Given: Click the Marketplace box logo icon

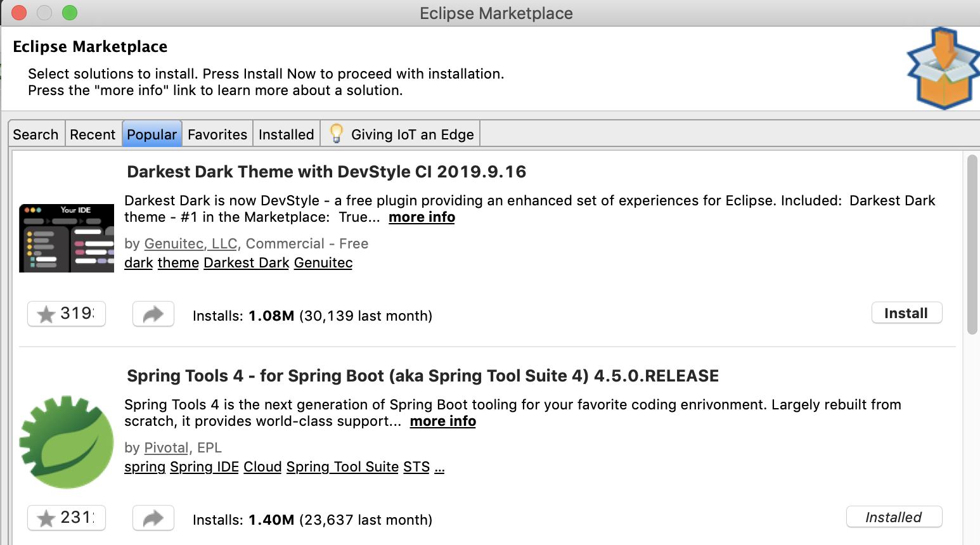Looking at the screenshot, I should [943, 68].
